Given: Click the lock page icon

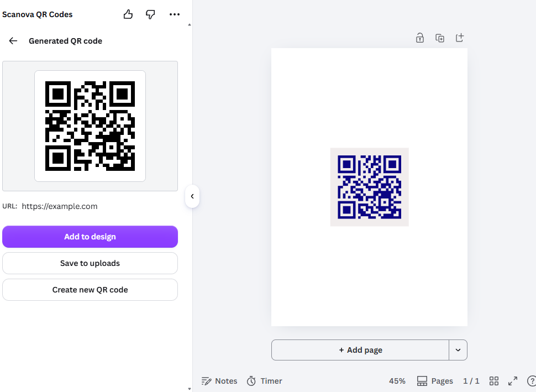Looking at the screenshot, I should (x=420, y=38).
